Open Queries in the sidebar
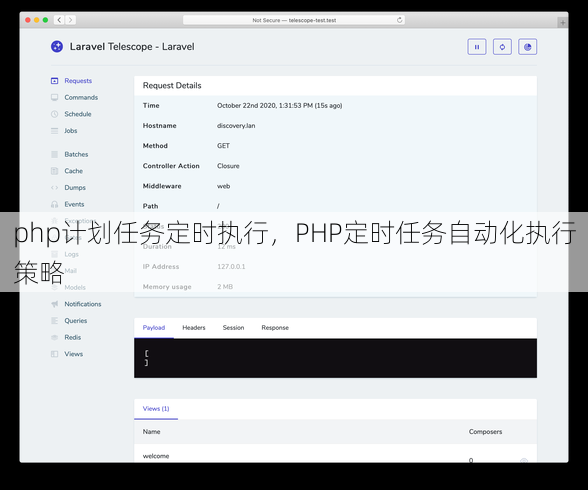 [x=76, y=321]
